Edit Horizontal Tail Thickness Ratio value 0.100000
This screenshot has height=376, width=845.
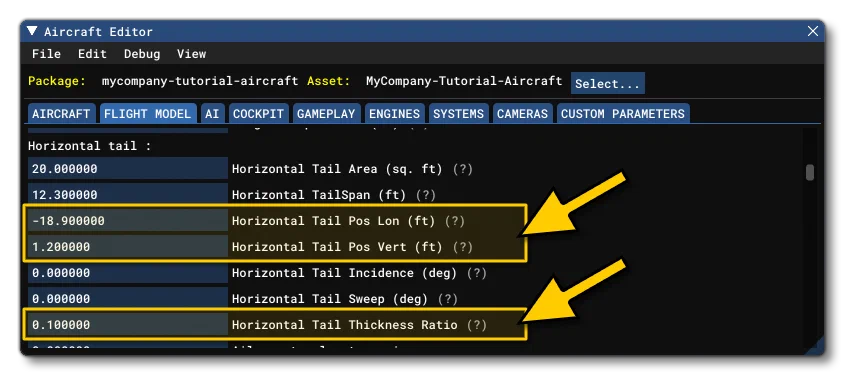[x=128, y=325]
